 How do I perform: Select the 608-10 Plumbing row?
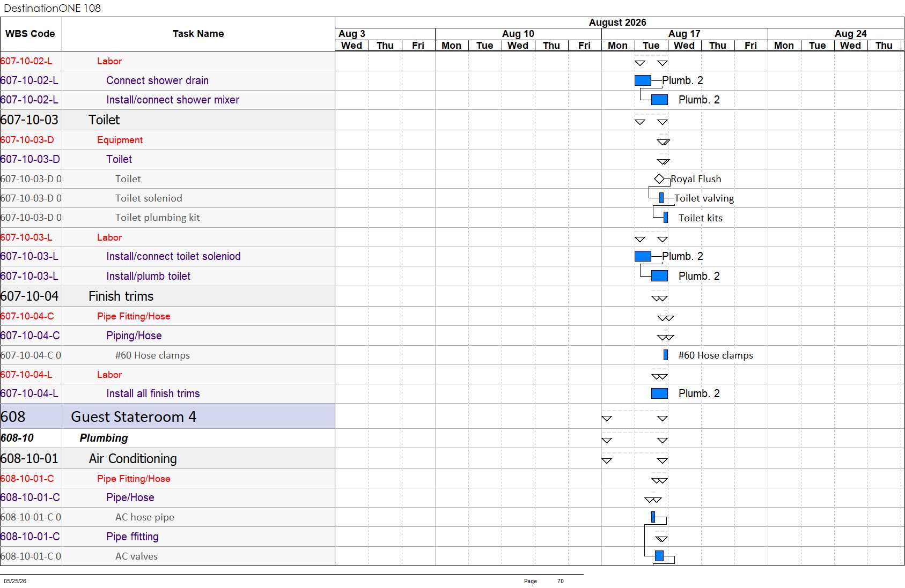click(x=167, y=438)
